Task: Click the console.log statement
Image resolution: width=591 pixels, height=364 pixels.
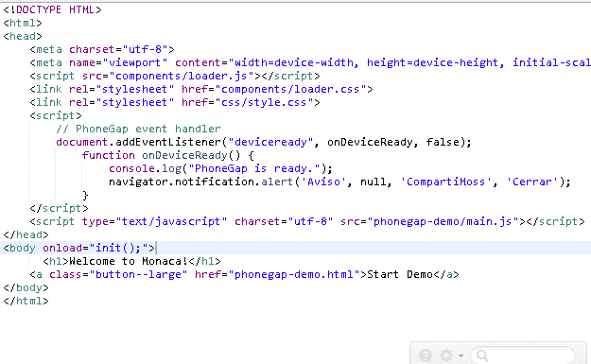Action: point(220,168)
